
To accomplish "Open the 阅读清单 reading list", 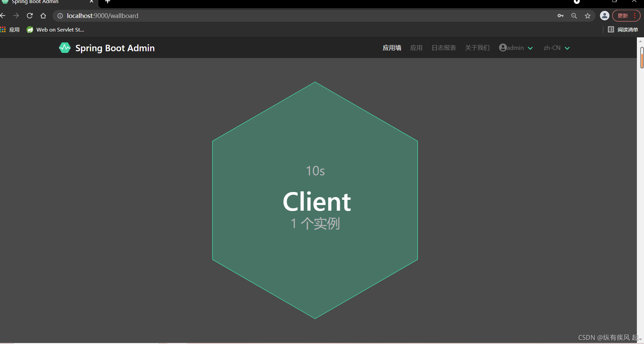I will click(x=623, y=30).
